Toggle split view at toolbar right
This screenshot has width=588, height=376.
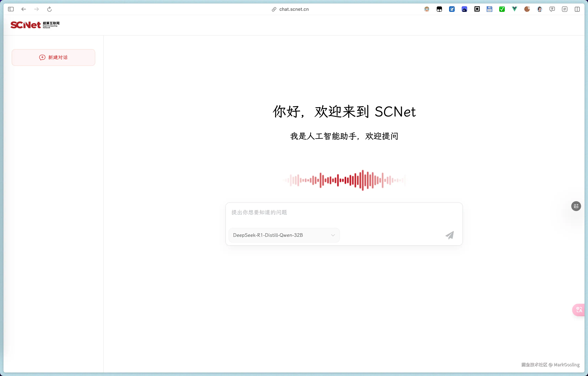tap(577, 9)
